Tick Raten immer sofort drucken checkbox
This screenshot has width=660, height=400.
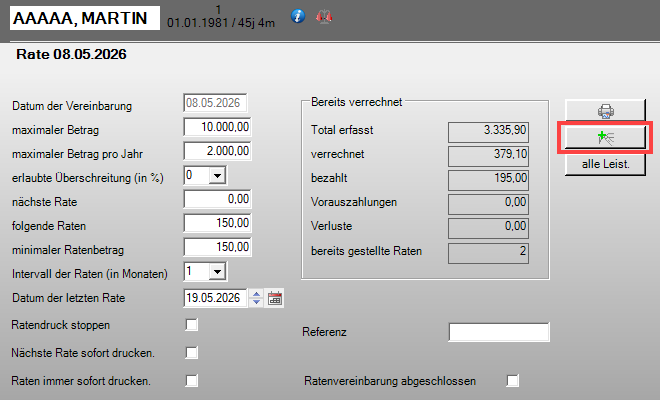pyautogui.click(x=192, y=381)
